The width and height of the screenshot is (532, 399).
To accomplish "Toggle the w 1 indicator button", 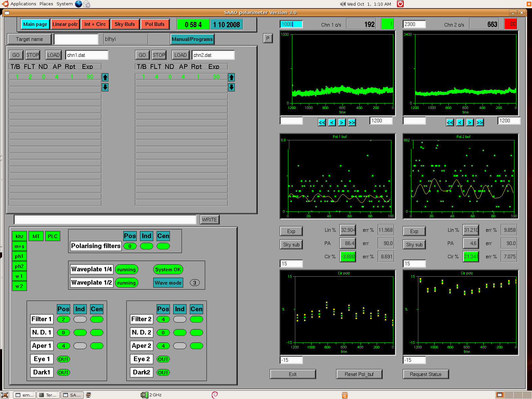I will pos(19,276).
